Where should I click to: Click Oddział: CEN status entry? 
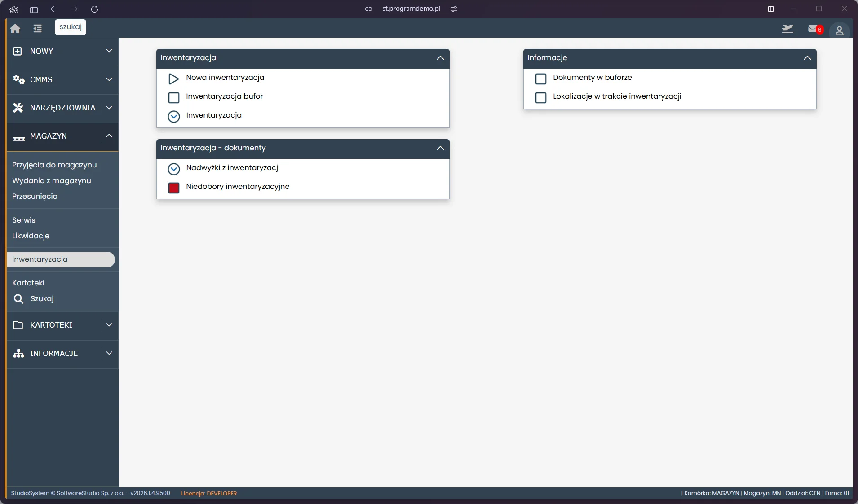[x=803, y=493]
